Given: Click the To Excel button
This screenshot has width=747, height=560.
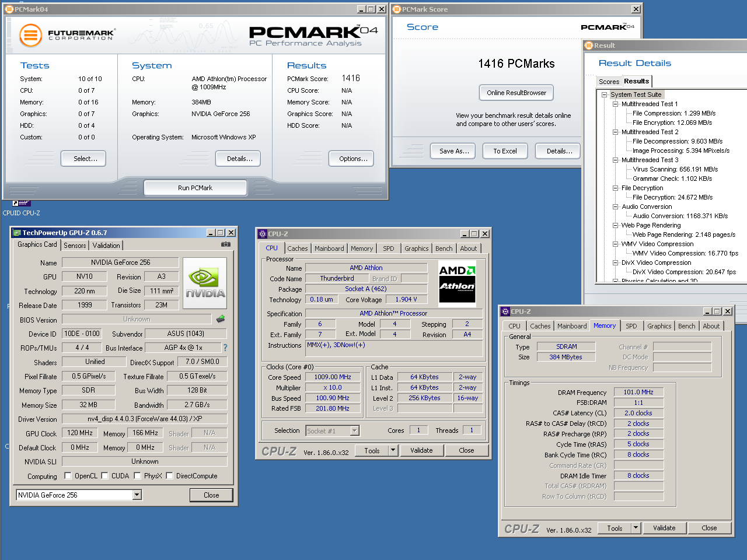Looking at the screenshot, I should [505, 151].
